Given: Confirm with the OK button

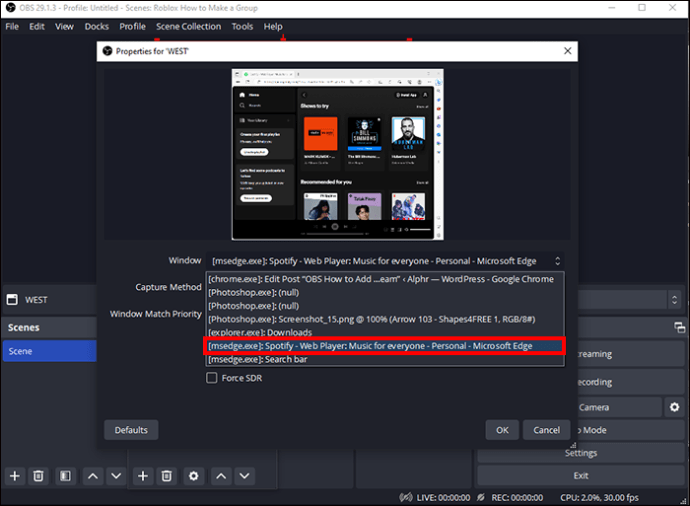Looking at the screenshot, I should pos(502,430).
